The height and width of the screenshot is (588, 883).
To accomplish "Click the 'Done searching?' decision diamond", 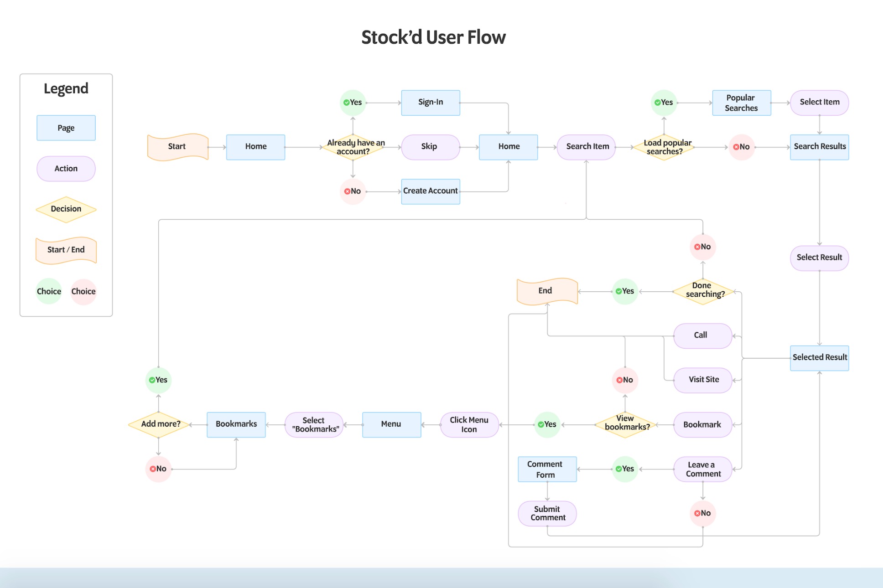I will pos(703,291).
